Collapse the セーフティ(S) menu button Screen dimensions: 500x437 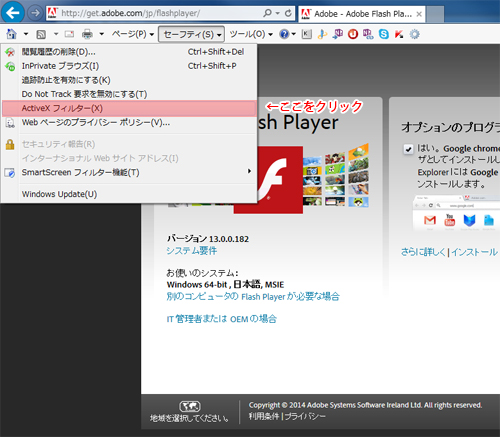[x=191, y=34]
